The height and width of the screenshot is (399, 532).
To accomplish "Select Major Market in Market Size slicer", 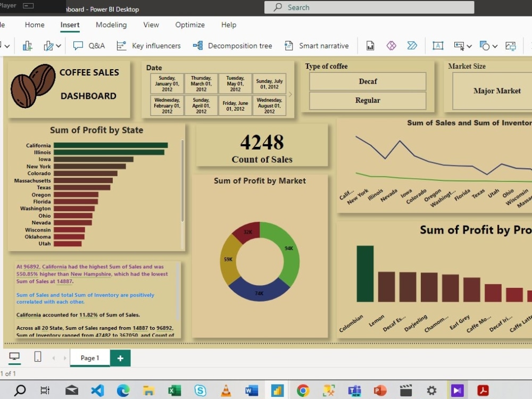I will point(497,90).
